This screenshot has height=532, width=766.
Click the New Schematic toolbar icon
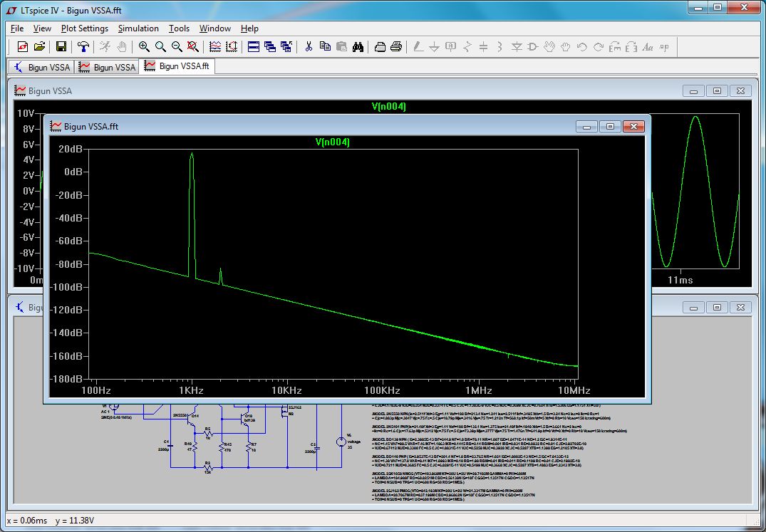click(23, 46)
